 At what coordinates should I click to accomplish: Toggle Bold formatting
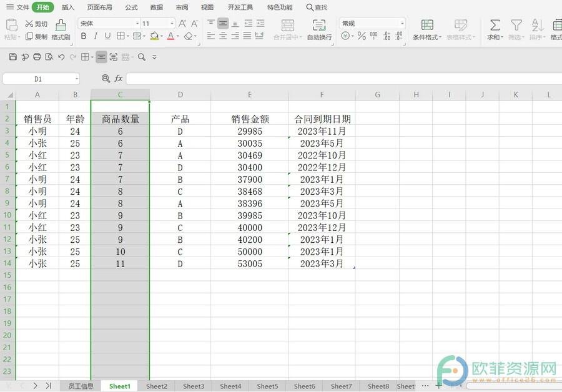[x=83, y=36]
